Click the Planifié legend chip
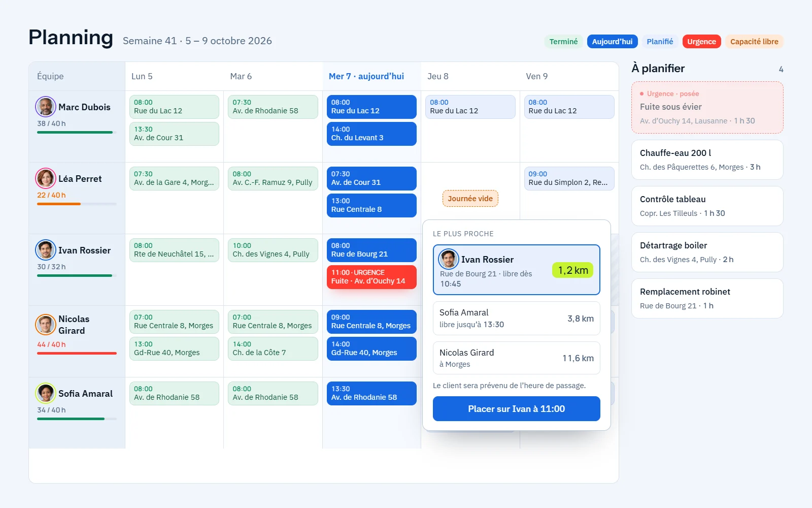Screen dimensions: 812x508 click(660, 42)
